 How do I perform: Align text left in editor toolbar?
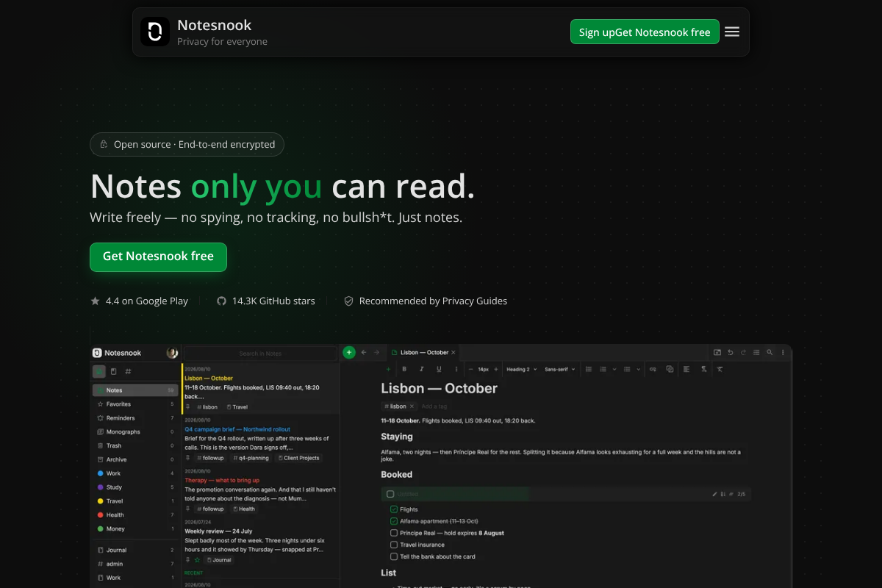686,369
